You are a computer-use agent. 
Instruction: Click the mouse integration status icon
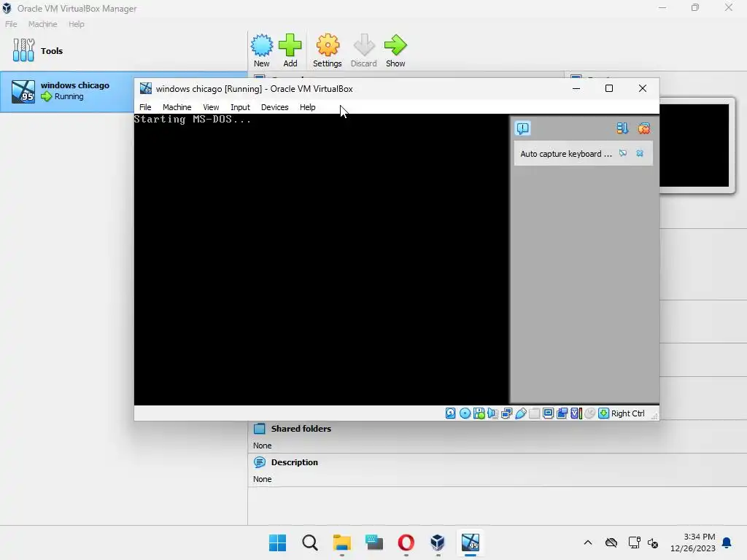coord(589,413)
